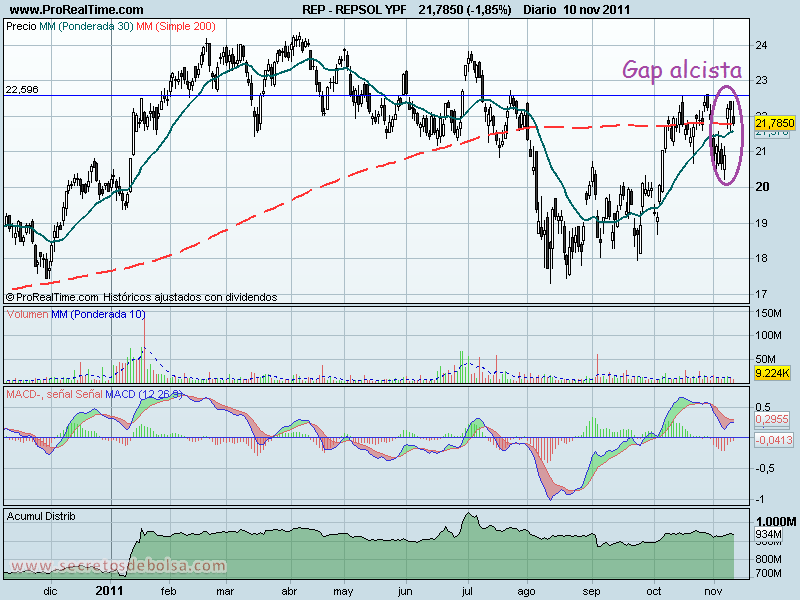The width and height of the screenshot is (800, 600).
Task: Click price axis value 23
Action: tap(761, 80)
